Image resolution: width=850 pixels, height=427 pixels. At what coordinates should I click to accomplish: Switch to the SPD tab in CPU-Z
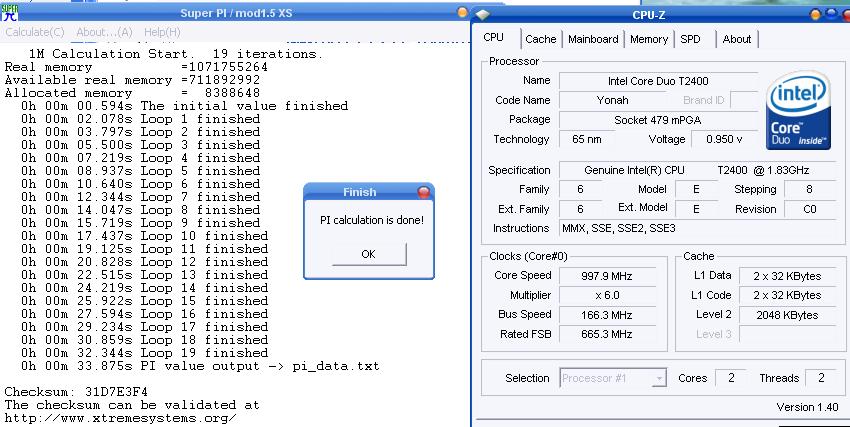pos(690,39)
